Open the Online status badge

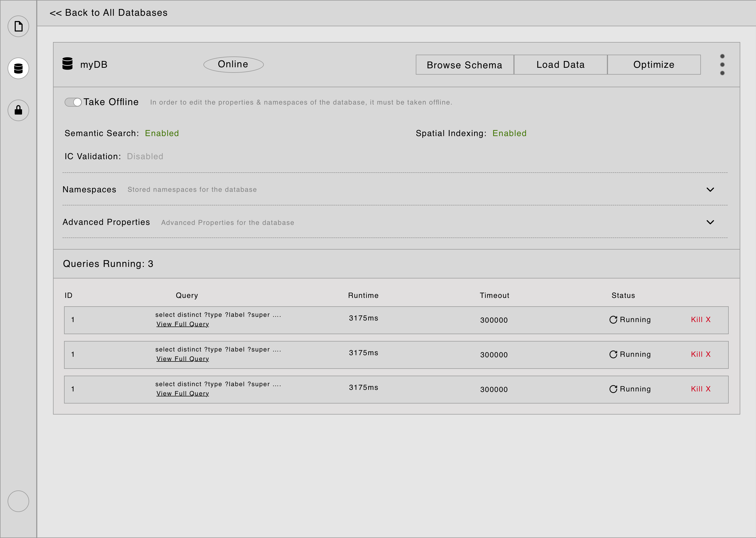pos(233,64)
